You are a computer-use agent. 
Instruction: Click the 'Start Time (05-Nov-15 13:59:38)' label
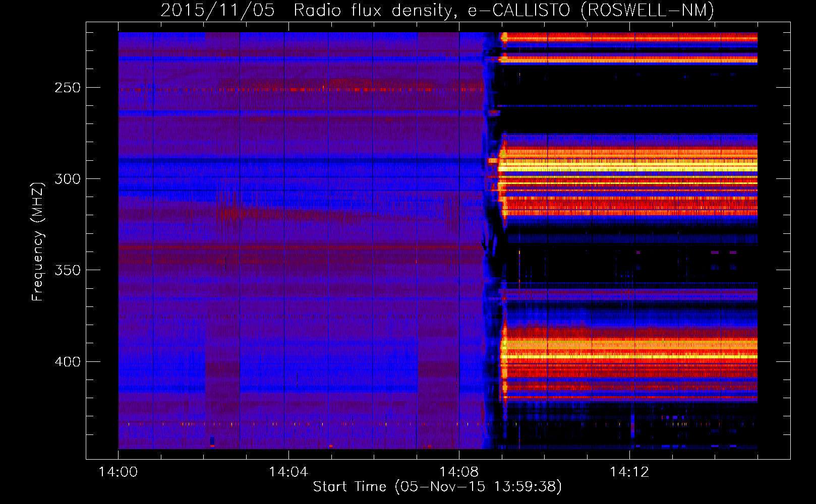click(x=437, y=487)
